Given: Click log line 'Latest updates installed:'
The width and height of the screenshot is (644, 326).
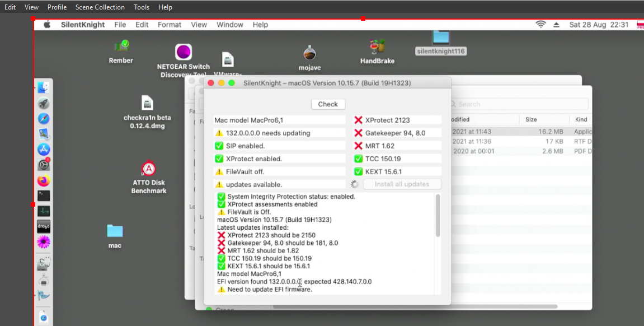Looking at the screenshot, I should (253, 227).
